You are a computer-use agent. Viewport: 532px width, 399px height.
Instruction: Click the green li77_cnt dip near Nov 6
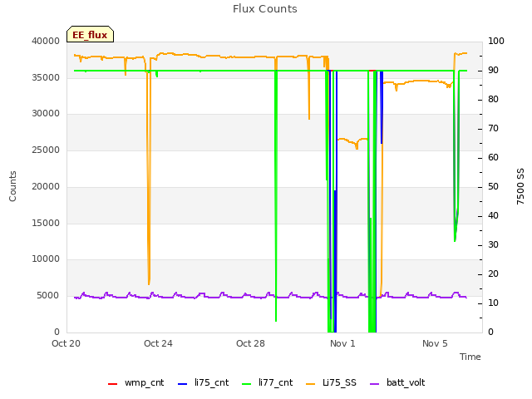click(x=456, y=156)
